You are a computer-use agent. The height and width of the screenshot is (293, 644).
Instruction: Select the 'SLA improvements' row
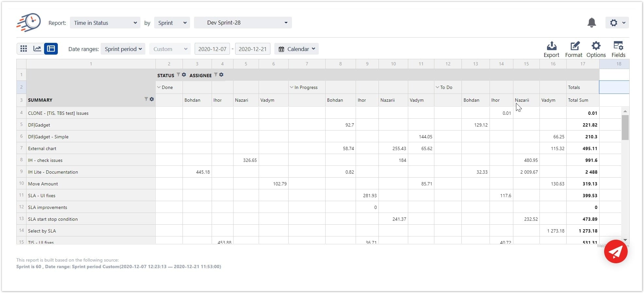[91, 207]
